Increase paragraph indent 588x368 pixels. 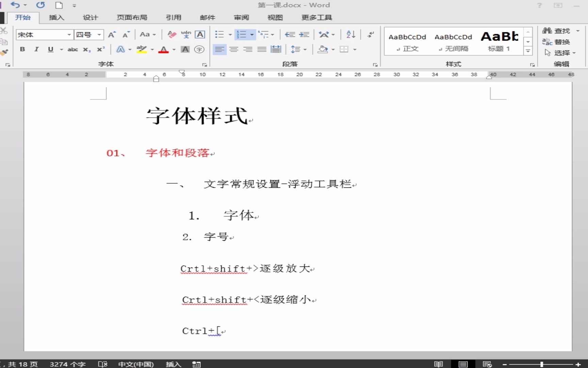pos(304,34)
